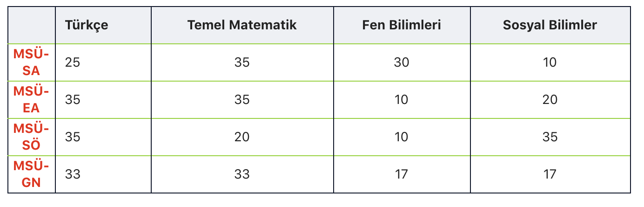Viewport: 644px width, 207px height.
Task: Select Sosyal Bilimler value 35 for MSÜ-SÖ
Action: [x=550, y=137]
